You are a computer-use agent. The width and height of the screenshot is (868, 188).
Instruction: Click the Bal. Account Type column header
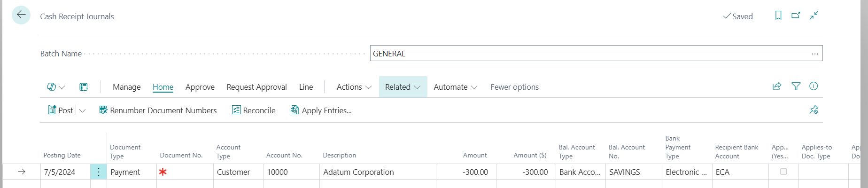pyautogui.click(x=577, y=151)
